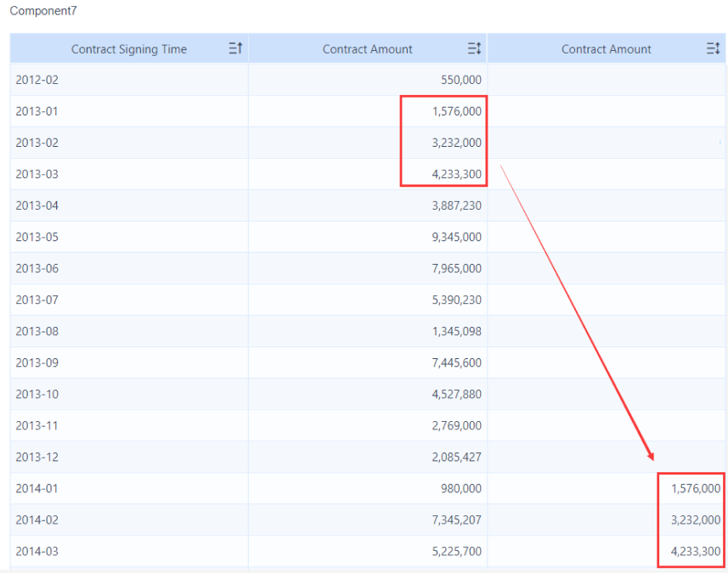Click the 3,232,000 cell in the 2013-02 row
Image resolution: width=728 pixels, height=573 pixels.
459,143
